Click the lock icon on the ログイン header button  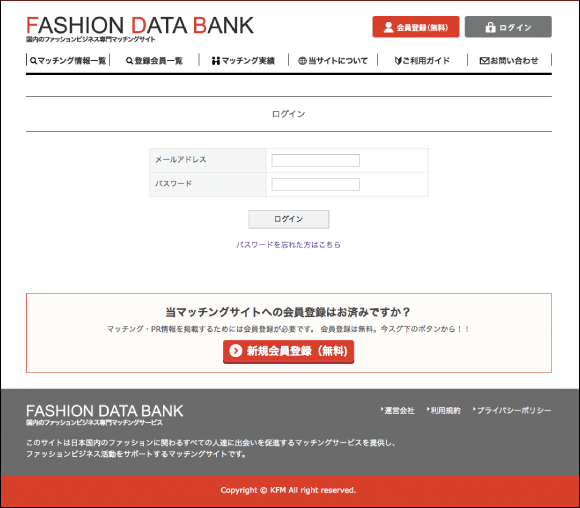click(x=490, y=27)
